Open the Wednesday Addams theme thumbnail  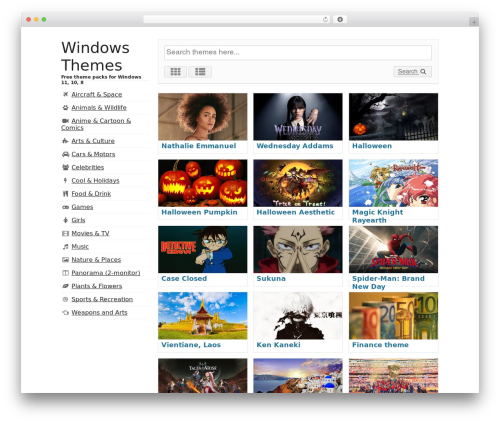click(298, 117)
